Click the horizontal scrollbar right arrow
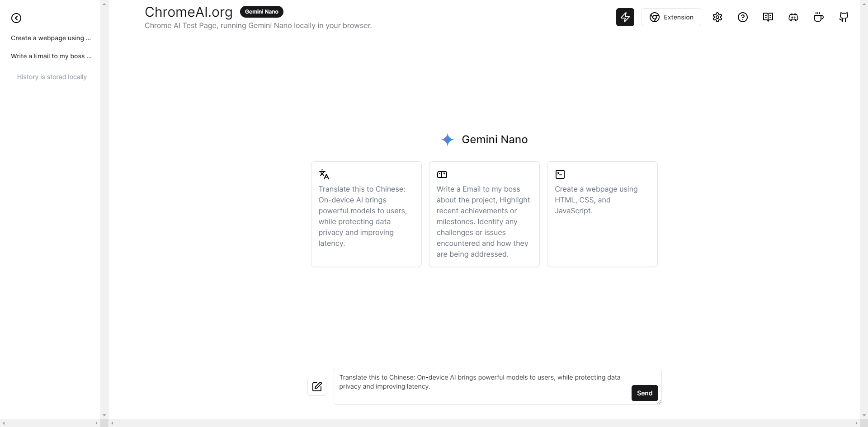The width and height of the screenshot is (868, 427). pyautogui.click(x=856, y=423)
